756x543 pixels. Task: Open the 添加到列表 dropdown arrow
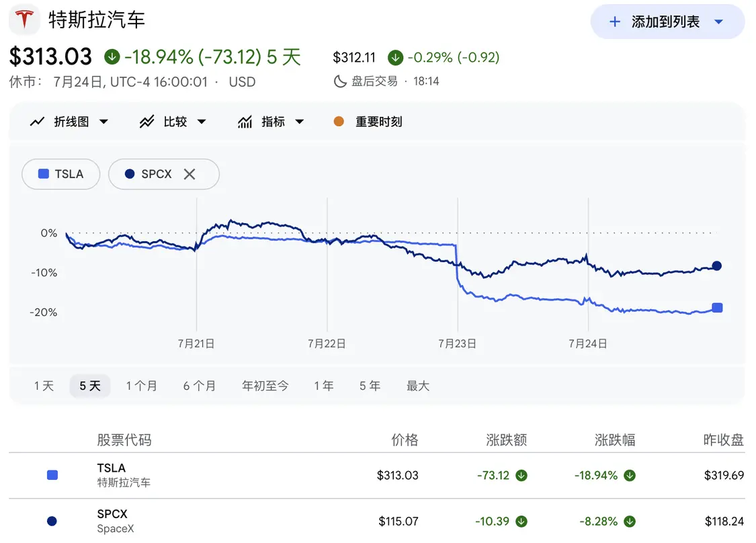[718, 22]
